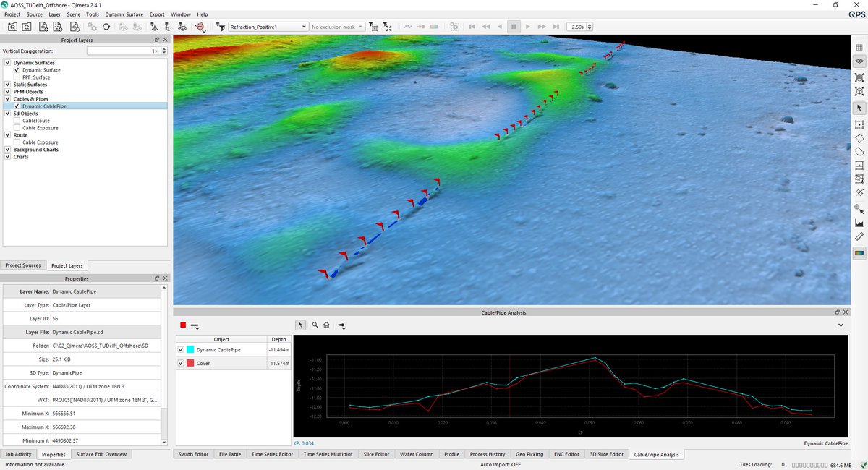This screenshot has width=868, height=470.
Task: Open the filter settings icon next to Refraction_Positive1
Action: [221, 26]
